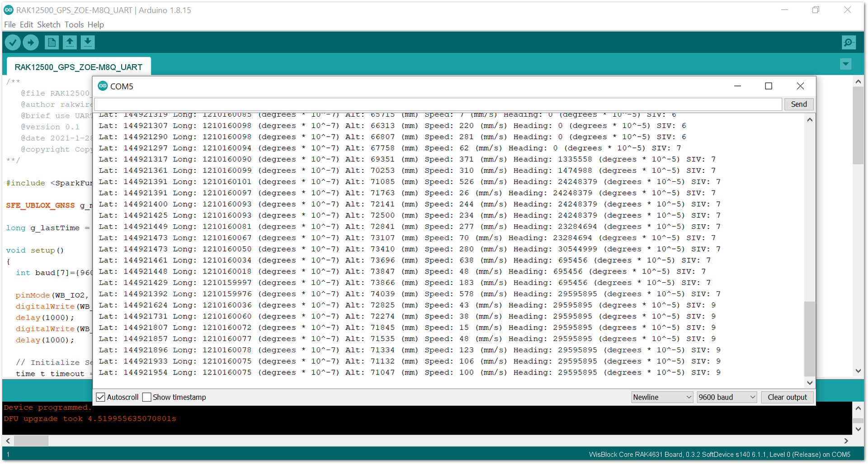The image size is (868, 464).
Task: Open the Edit menu
Action: pos(26,24)
